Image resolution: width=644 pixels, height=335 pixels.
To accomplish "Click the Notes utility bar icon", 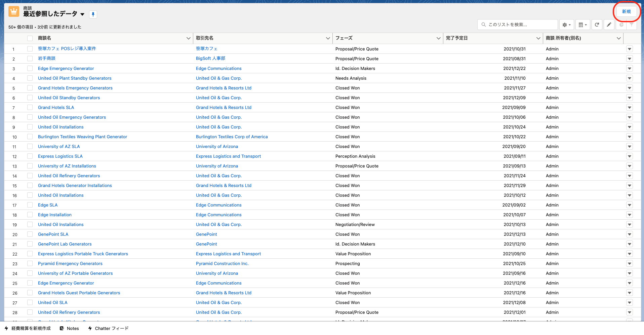I will (62, 328).
